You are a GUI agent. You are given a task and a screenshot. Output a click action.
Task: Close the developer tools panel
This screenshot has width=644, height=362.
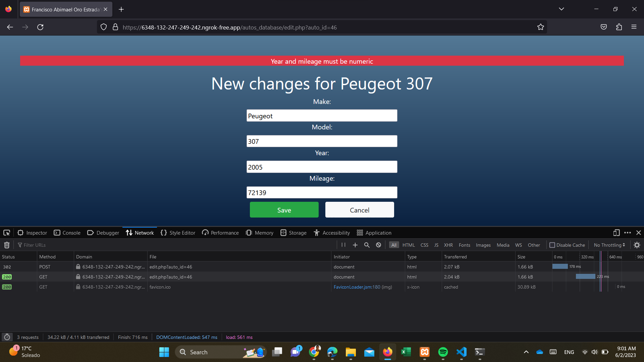click(x=639, y=233)
